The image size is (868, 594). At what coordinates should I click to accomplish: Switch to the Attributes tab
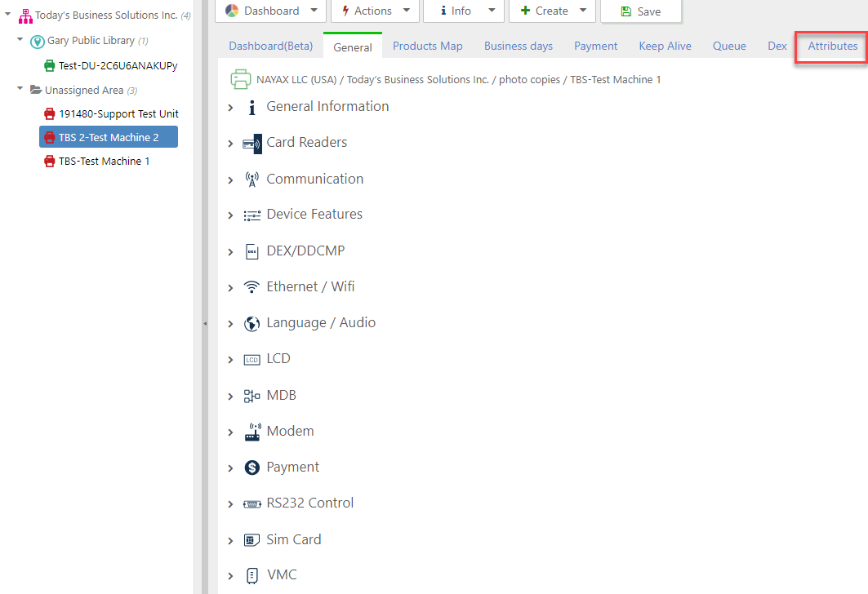tap(832, 46)
